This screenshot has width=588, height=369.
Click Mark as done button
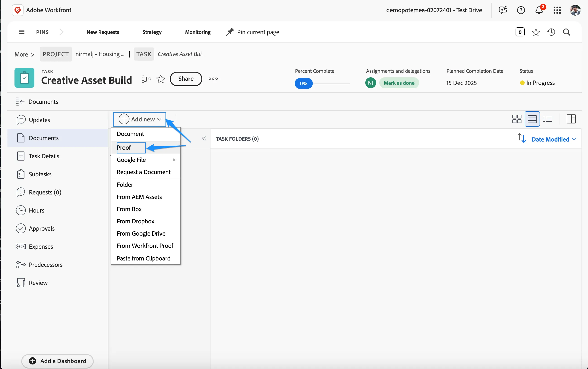point(399,83)
